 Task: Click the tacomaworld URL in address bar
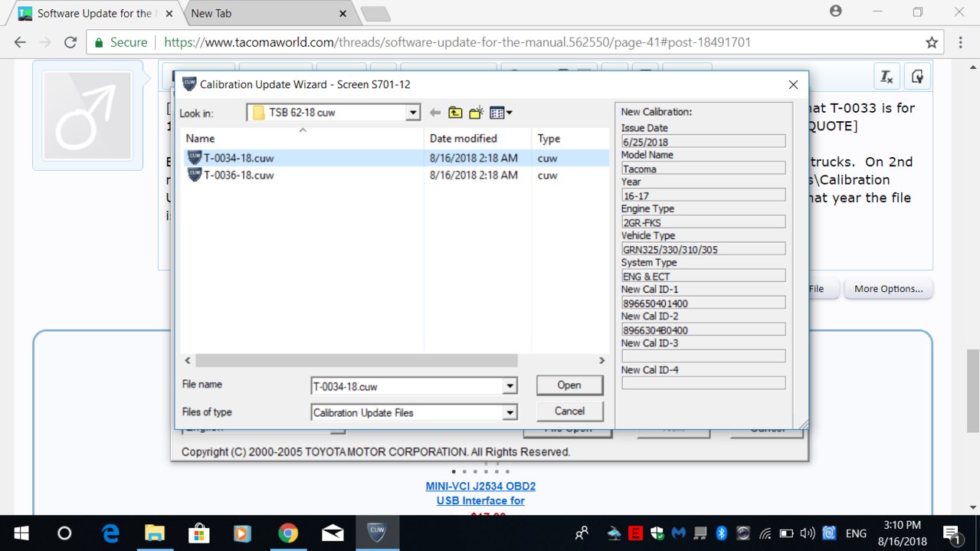click(457, 43)
